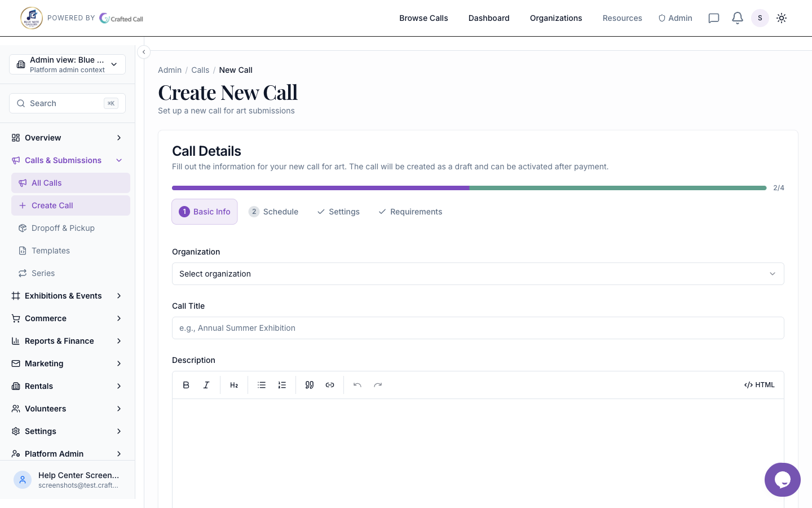Open the Admin view context switcher
The width and height of the screenshot is (812, 508).
coord(67,64)
